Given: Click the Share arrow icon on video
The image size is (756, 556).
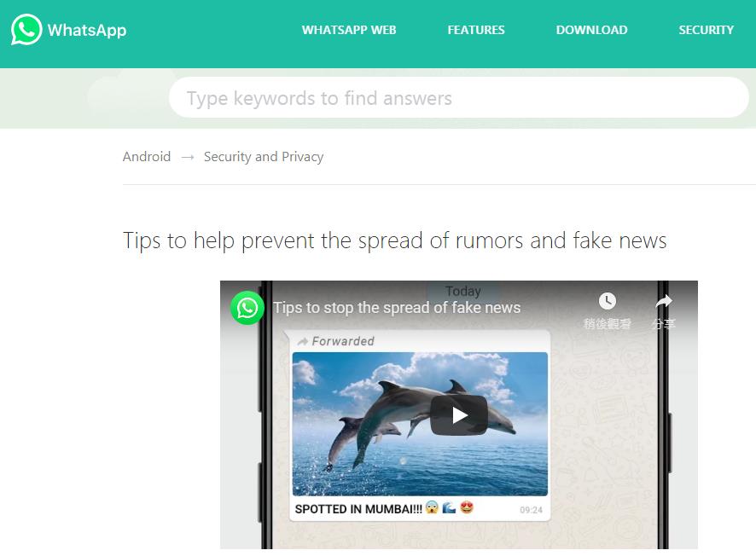Looking at the screenshot, I should click(664, 302).
